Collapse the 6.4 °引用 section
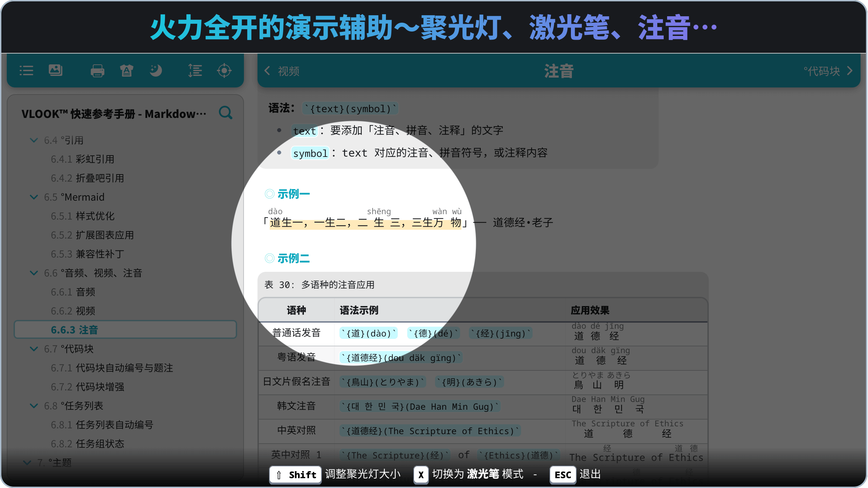Screen dimensions: 868x488 click(34, 140)
